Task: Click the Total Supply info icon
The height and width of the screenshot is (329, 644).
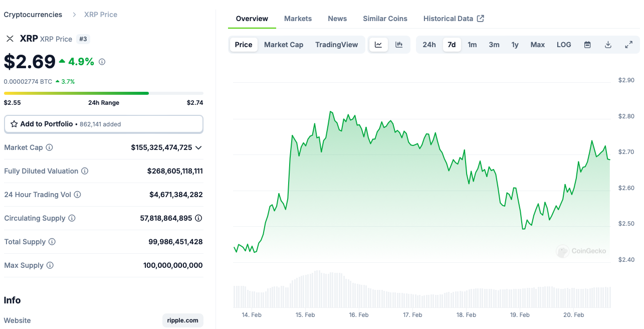Action: 53,242
